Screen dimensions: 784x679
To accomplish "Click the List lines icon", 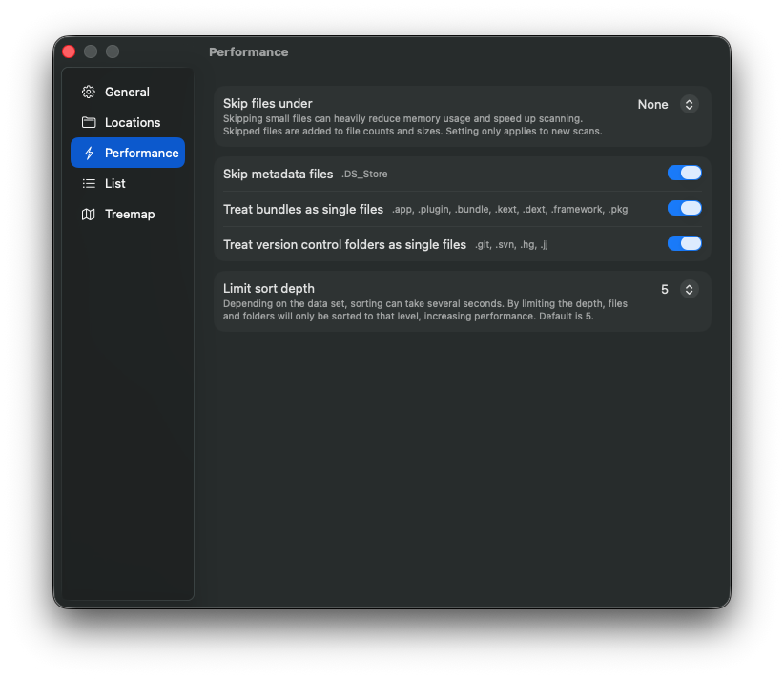I will (89, 183).
